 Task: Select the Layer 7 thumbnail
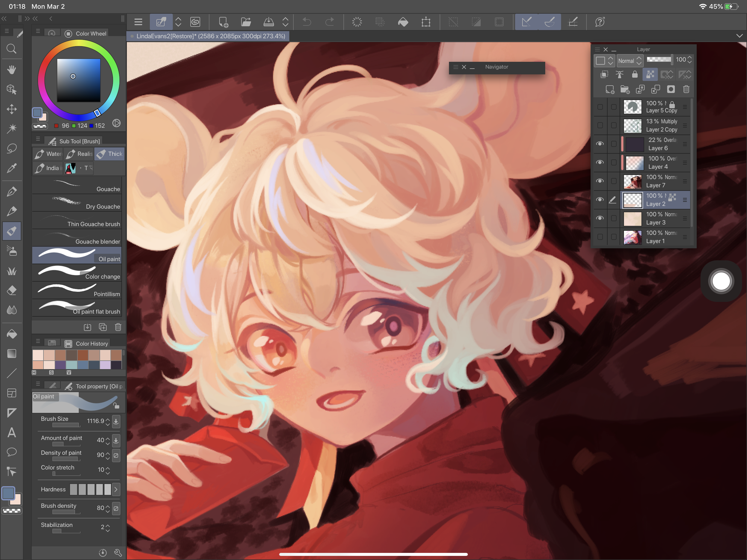point(632,181)
